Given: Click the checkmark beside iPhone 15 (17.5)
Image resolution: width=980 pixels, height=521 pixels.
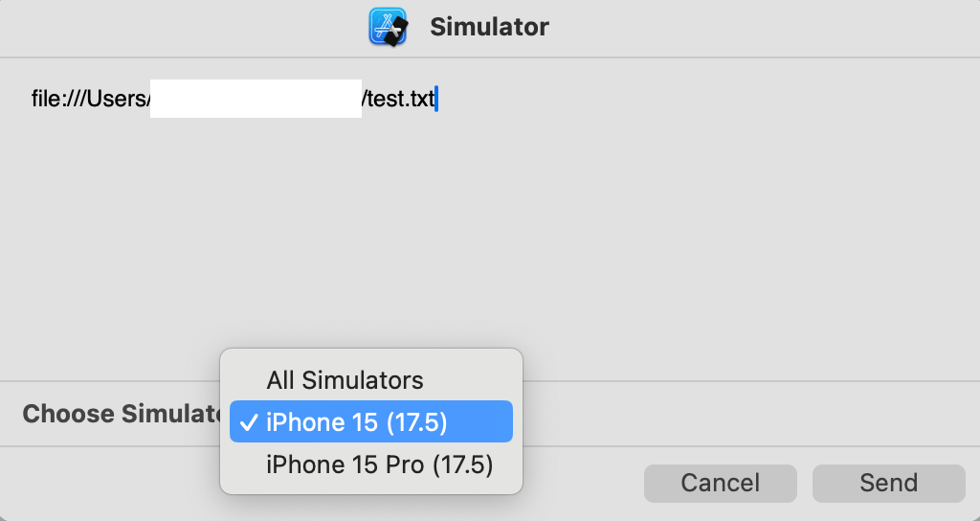Looking at the screenshot, I should tap(249, 422).
